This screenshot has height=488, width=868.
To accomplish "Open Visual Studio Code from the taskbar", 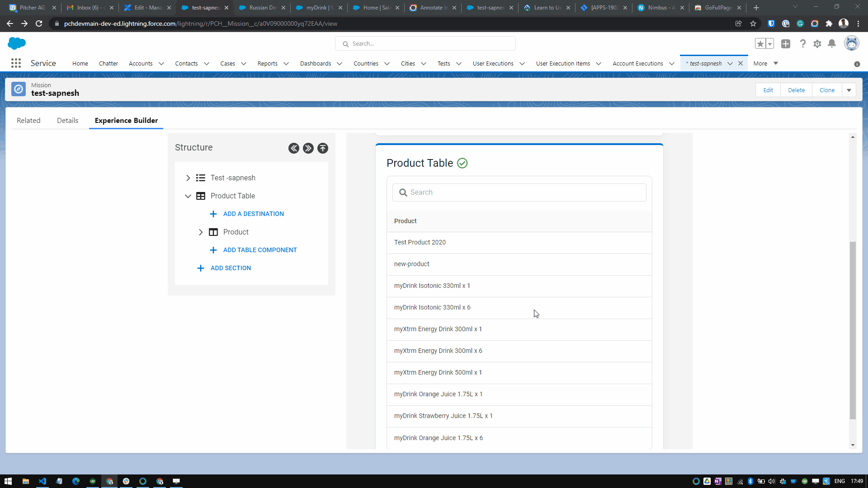I will coord(42,481).
